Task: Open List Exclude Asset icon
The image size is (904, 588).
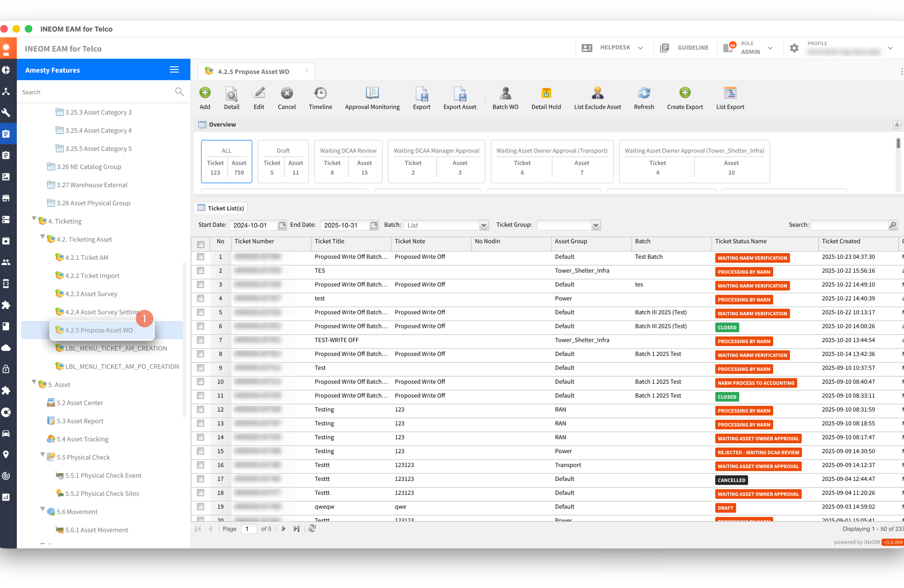Action: [x=597, y=93]
